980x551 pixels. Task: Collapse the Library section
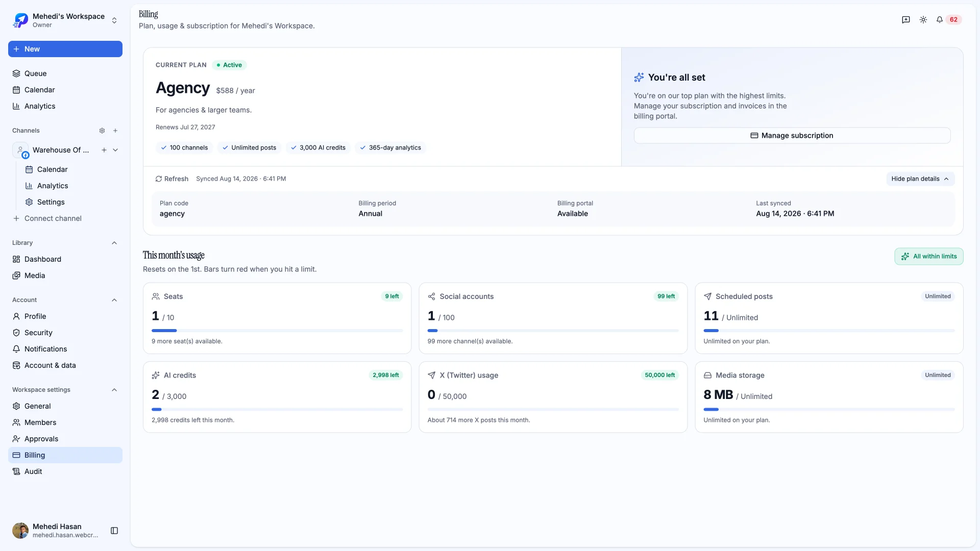coord(114,243)
